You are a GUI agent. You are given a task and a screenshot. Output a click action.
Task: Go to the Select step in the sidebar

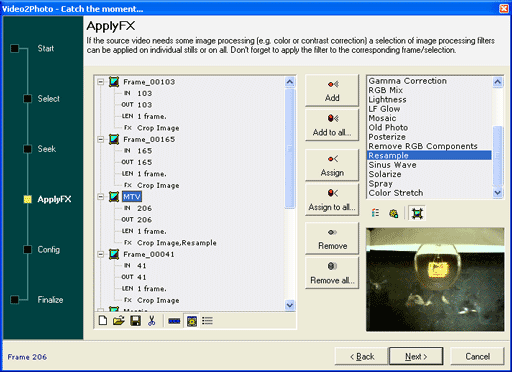tap(49, 99)
